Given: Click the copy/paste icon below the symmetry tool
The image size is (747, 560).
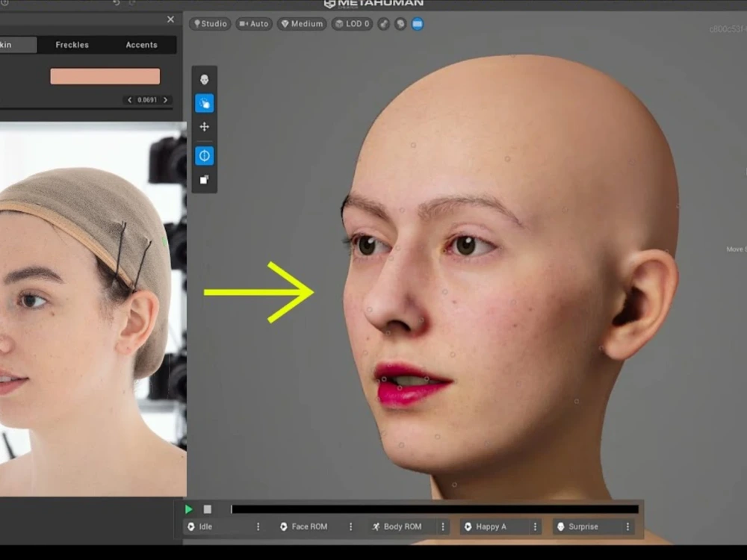Looking at the screenshot, I should pos(203,179).
